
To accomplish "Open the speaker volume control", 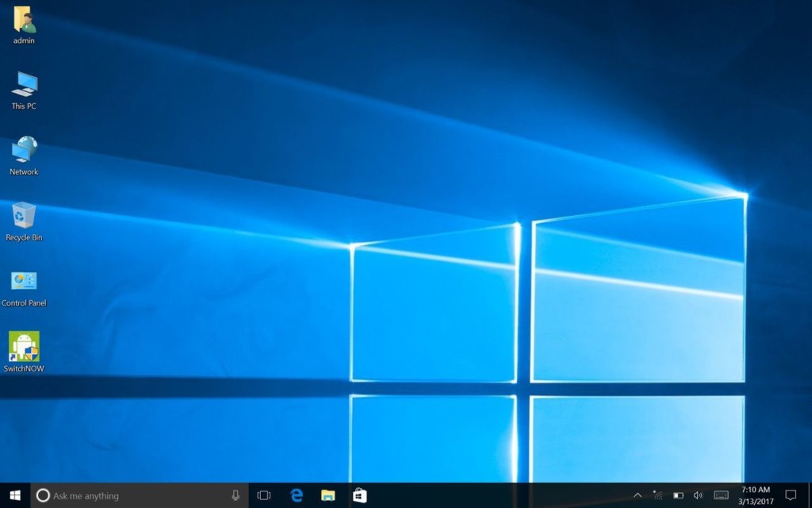I will point(698,495).
